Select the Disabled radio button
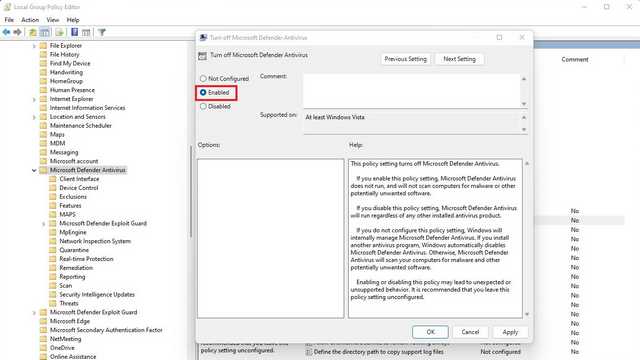Image resolution: width=640 pixels, height=360 pixels. click(x=203, y=107)
